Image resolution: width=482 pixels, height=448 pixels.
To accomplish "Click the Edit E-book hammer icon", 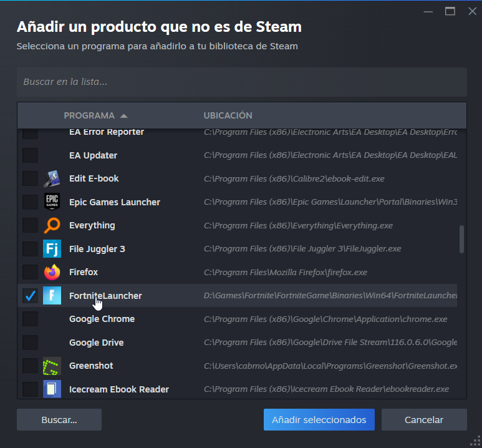I will [52, 178].
